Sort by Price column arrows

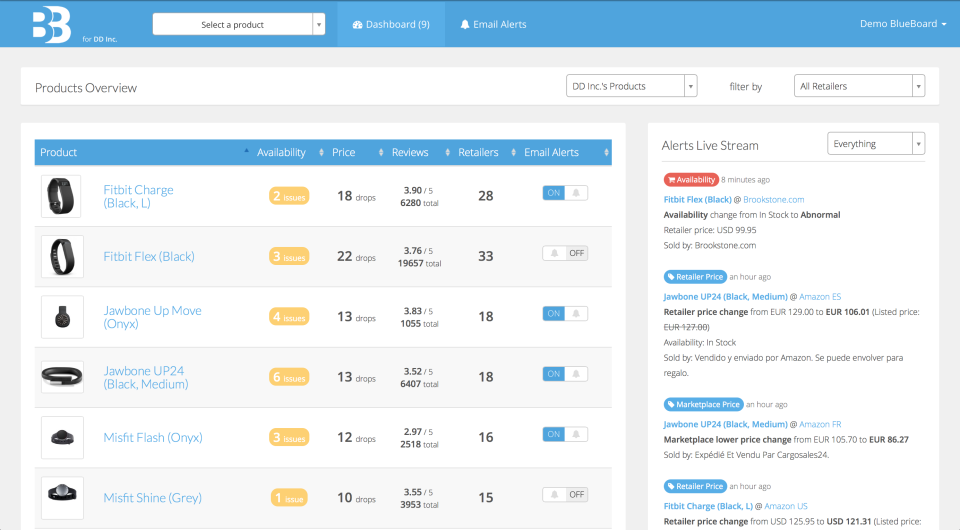coord(381,152)
